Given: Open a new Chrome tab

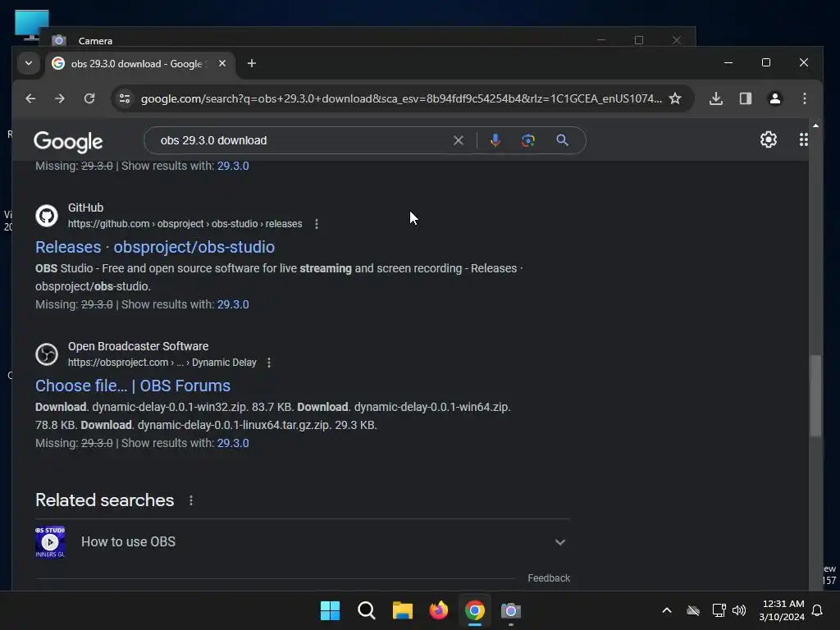Looking at the screenshot, I should point(251,64).
